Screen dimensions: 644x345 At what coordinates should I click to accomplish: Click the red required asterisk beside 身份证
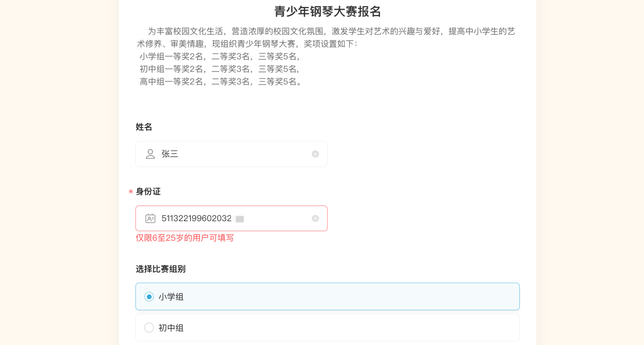click(131, 192)
